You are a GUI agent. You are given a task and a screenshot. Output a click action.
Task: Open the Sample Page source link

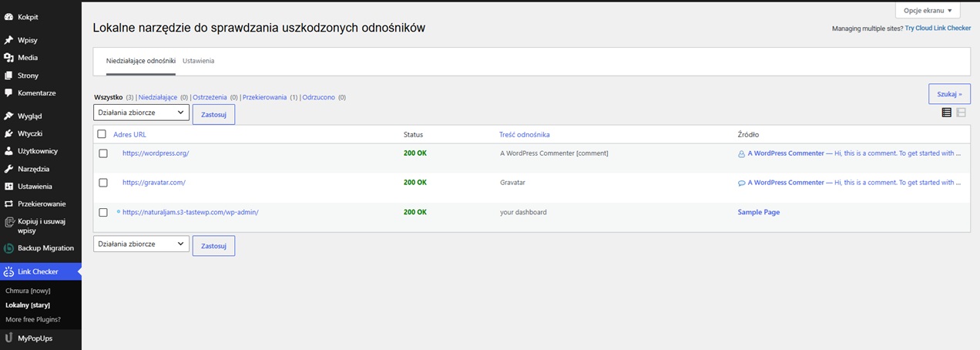pyautogui.click(x=759, y=212)
